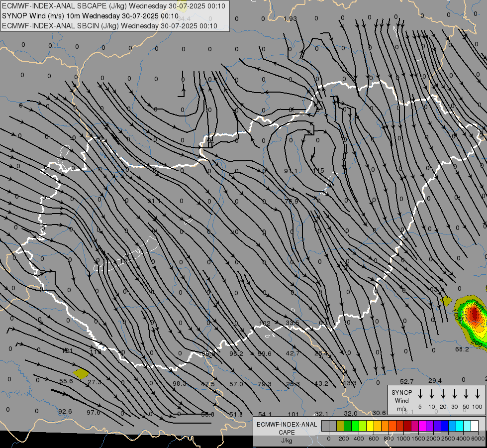Viewport: 487px width, 448px height.
Task: Click the SBCAPE title line in header
Action: pyautogui.click(x=113, y=6)
